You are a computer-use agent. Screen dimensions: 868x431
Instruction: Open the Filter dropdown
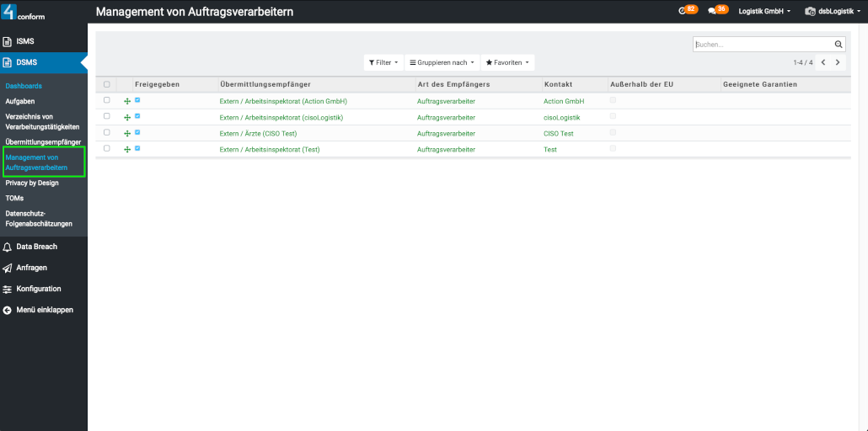click(383, 62)
